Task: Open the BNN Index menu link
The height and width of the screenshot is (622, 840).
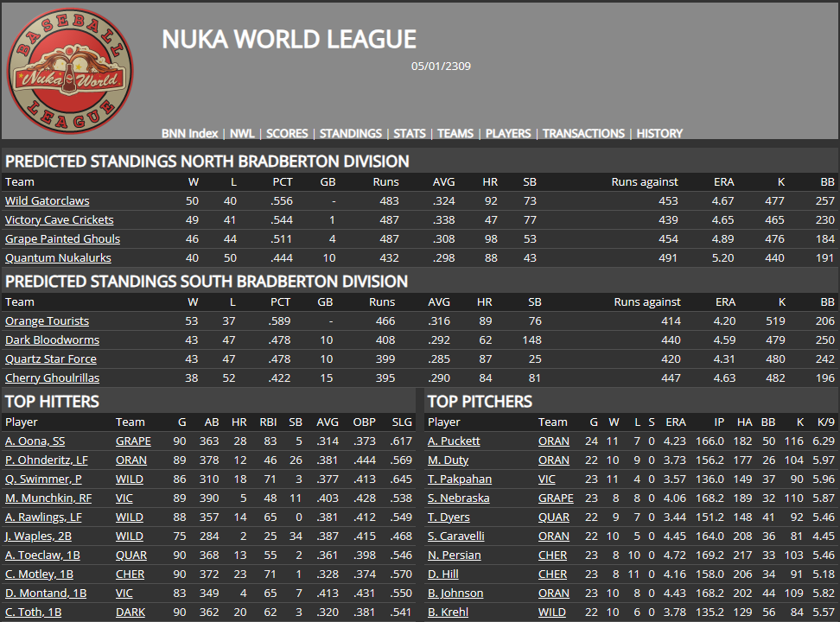Action: point(189,134)
